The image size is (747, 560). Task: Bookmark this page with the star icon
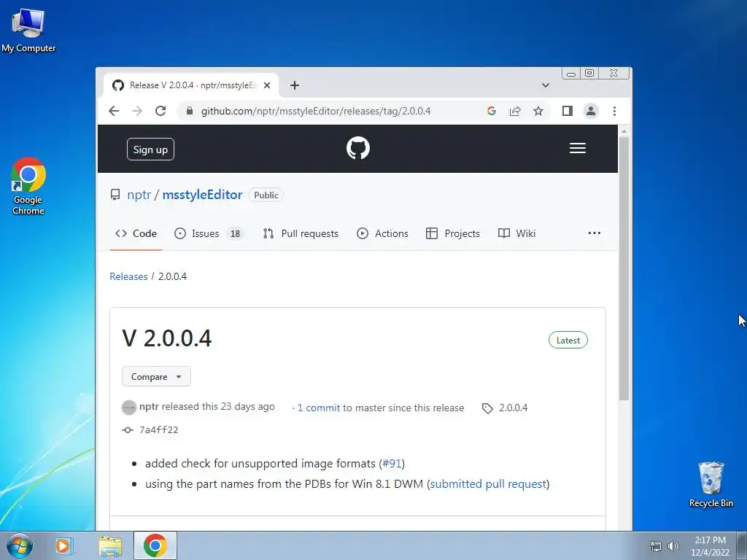538,111
